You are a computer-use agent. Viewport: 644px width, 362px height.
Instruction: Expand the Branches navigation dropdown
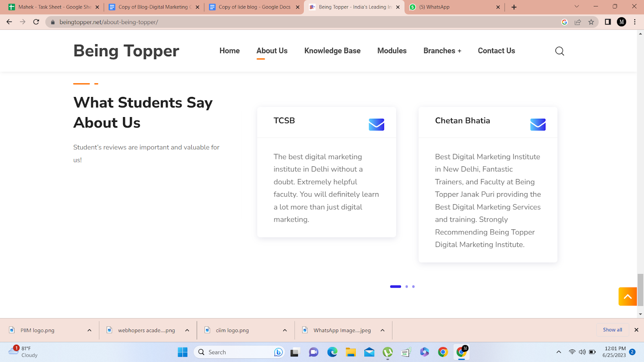pos(442,51)
